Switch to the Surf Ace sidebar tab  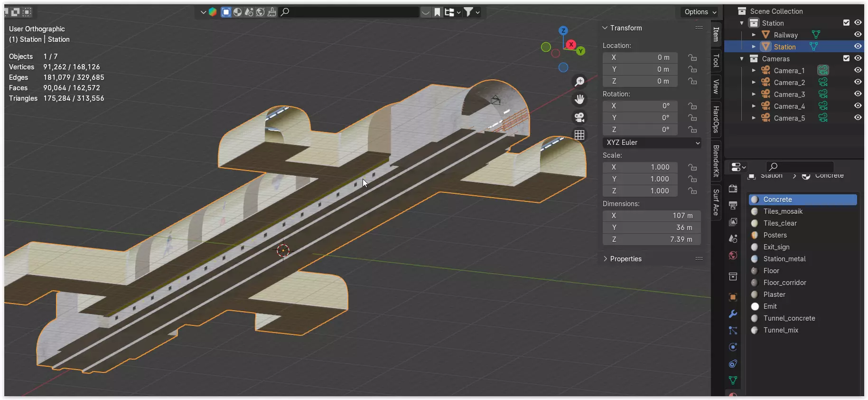pos(716,202)
